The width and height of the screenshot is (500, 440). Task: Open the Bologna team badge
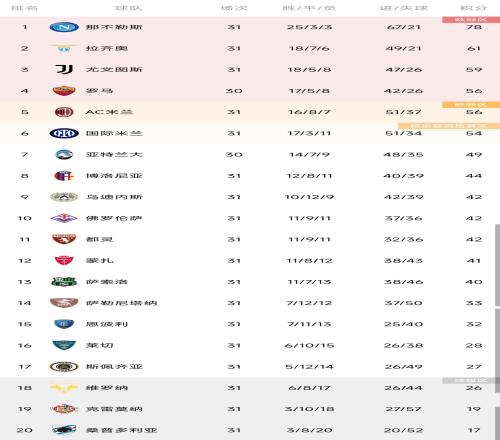click(64, 176)
